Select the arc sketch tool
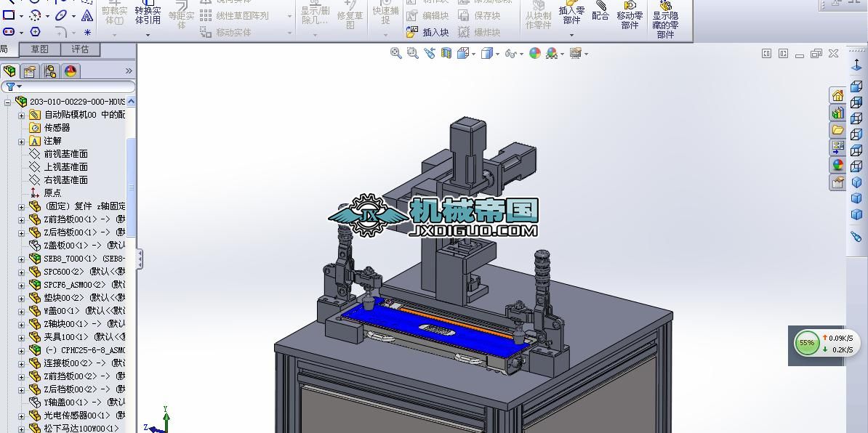Viewport: 868px width, 433px height. (x=35, y=15)
